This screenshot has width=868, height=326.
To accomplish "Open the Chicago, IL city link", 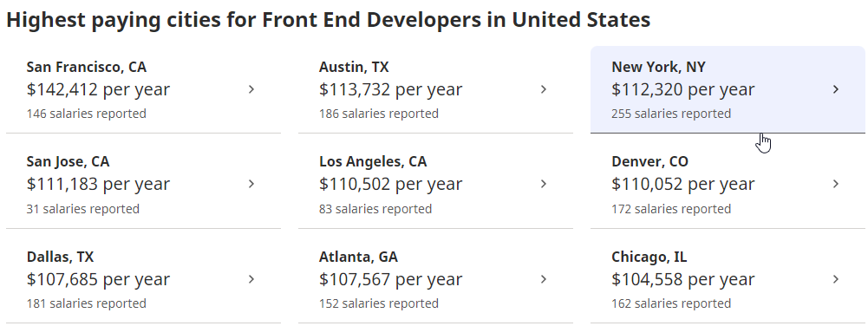I will [x=649, y=257].
